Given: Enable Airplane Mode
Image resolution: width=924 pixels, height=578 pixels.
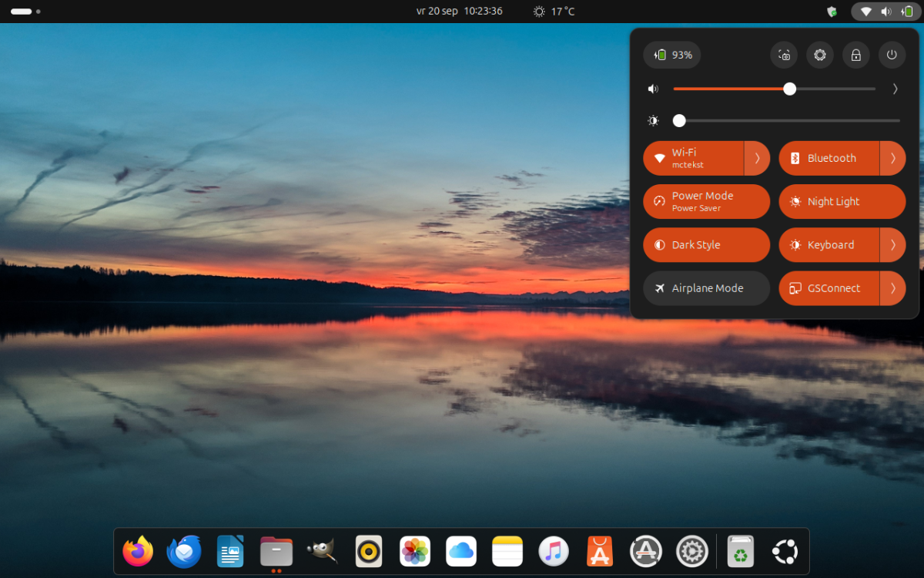Looking at the screenshot, I should click(x=706, y=288).
